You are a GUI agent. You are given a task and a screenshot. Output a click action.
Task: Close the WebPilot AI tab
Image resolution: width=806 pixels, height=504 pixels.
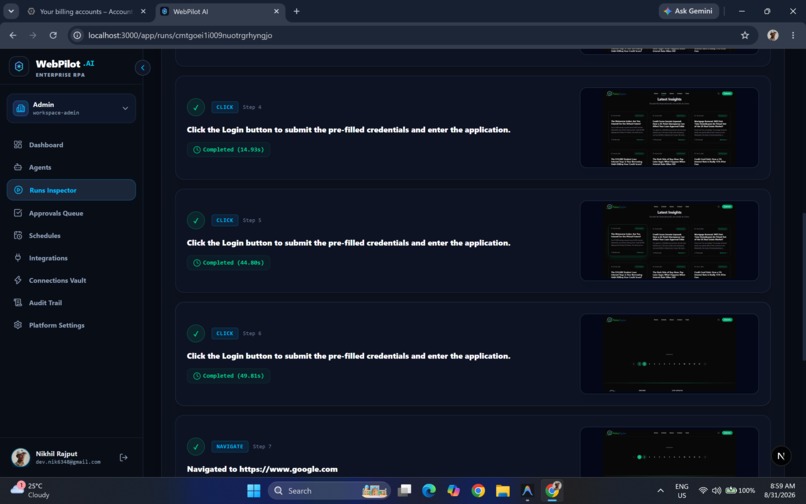click(x=276, y=11)
